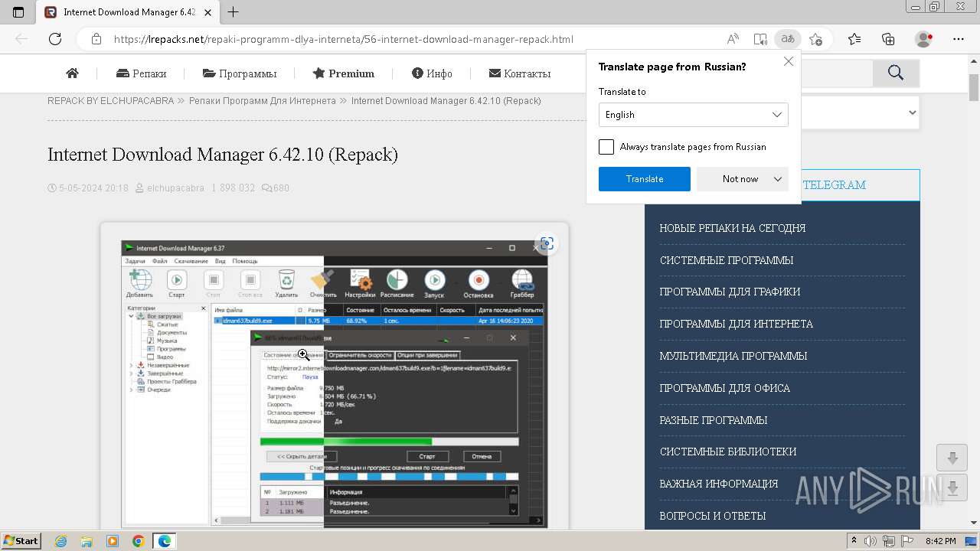
Task: Open File Explorer from the taskbar
Action: [87, 541]
